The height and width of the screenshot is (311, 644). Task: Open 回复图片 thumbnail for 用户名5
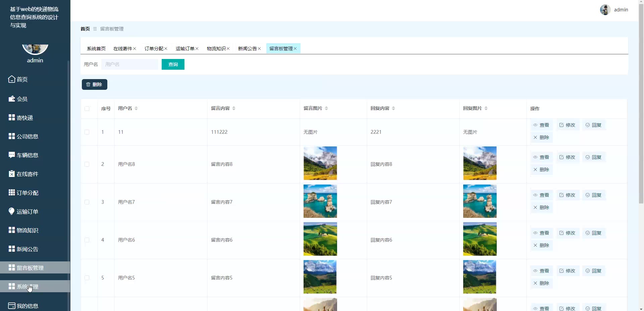480,277
